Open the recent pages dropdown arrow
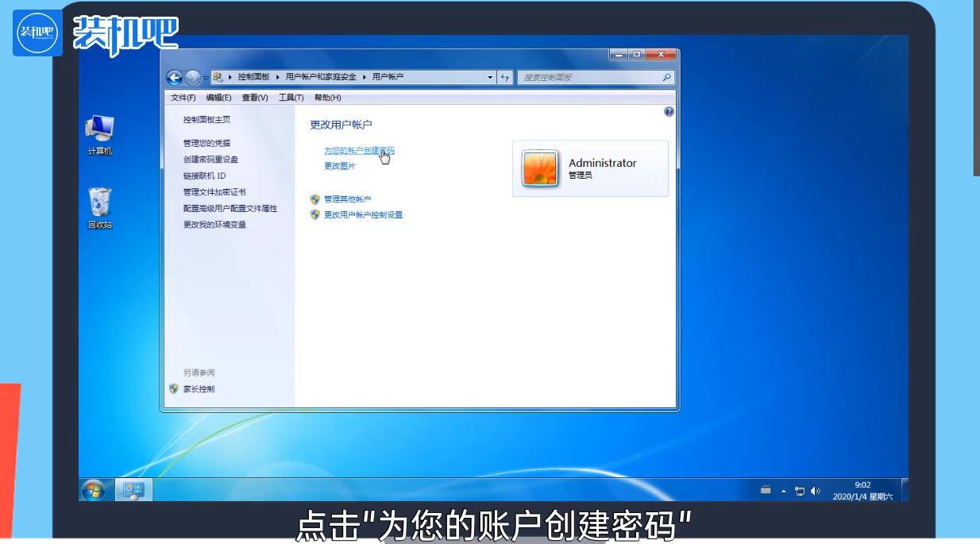Image resolution: width=980 pixels, height=544 pixels. 206,78
